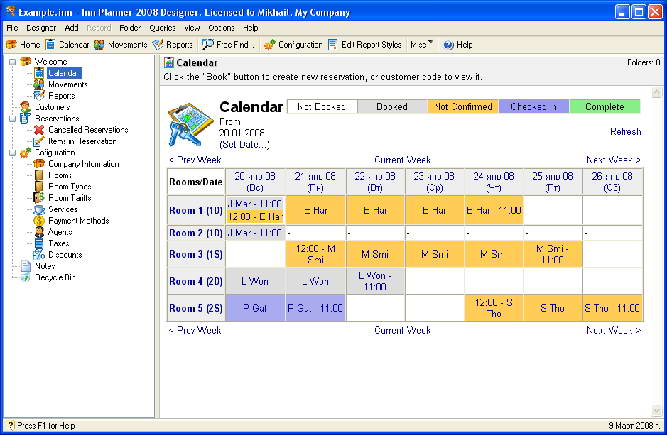Click the Help toolbar icon
The height and width of the screenshot is (435, 667).
point(448,45)
